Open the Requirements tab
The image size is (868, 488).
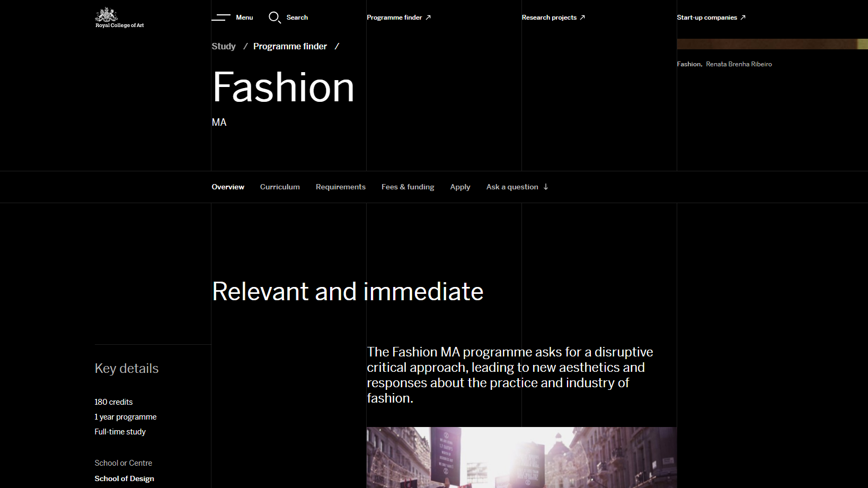pyautogui.click(x=341, y=187)
